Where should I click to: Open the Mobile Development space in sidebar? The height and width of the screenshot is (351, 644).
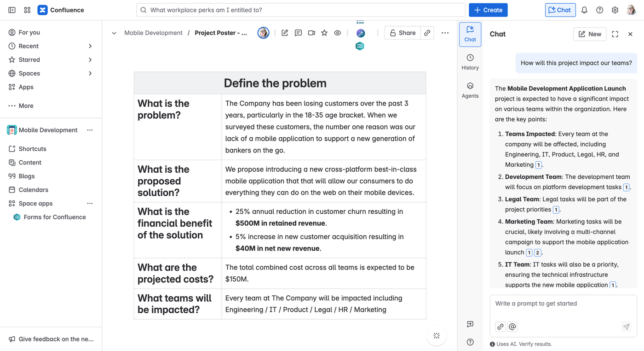pyautogui.click(x=48, y=130)
